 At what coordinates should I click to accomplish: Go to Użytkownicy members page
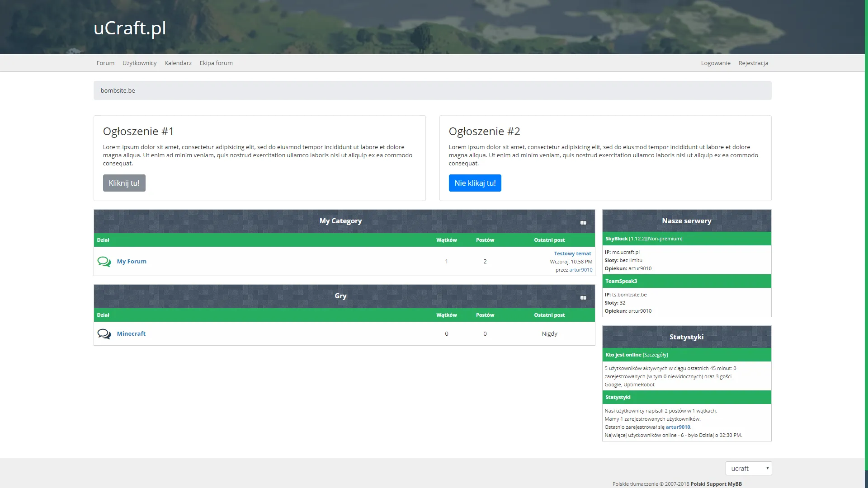pyautogui.click(x=139, y=63)
